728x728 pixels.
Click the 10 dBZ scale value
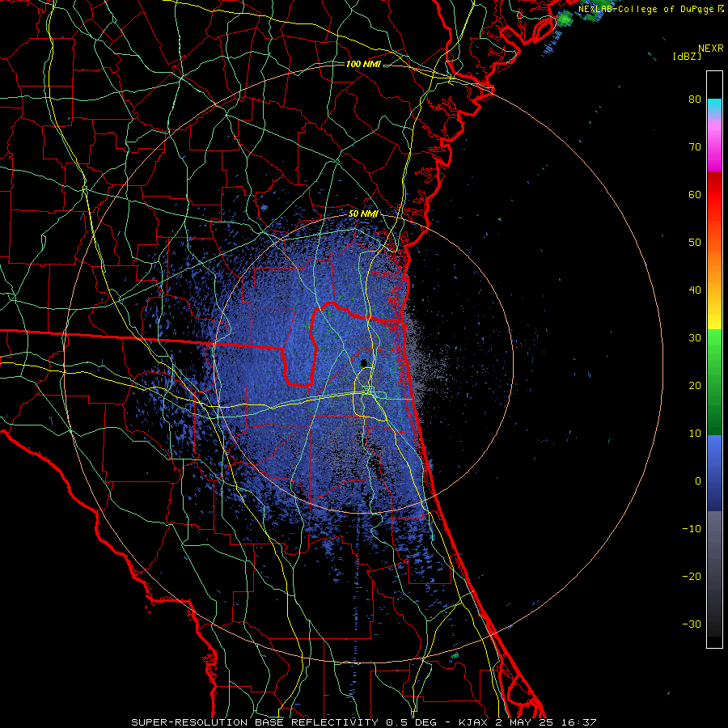pyautogui.click(x=695, y=434)
